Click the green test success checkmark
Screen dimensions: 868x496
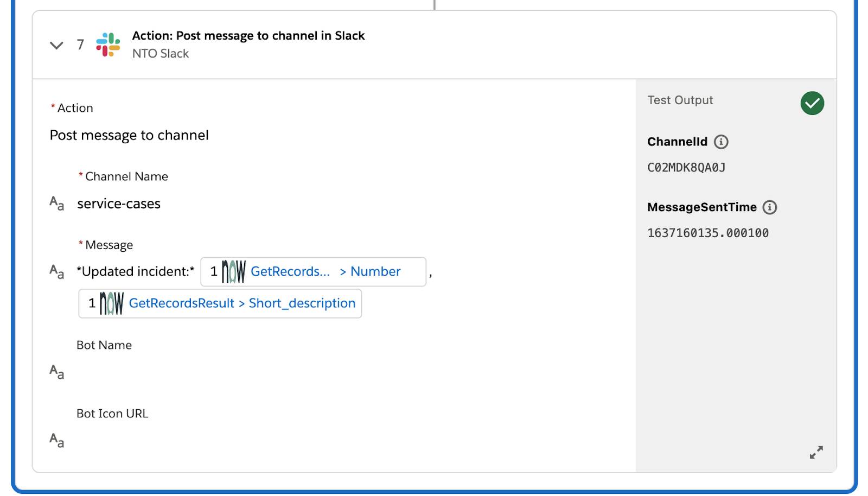click(812, 103)
